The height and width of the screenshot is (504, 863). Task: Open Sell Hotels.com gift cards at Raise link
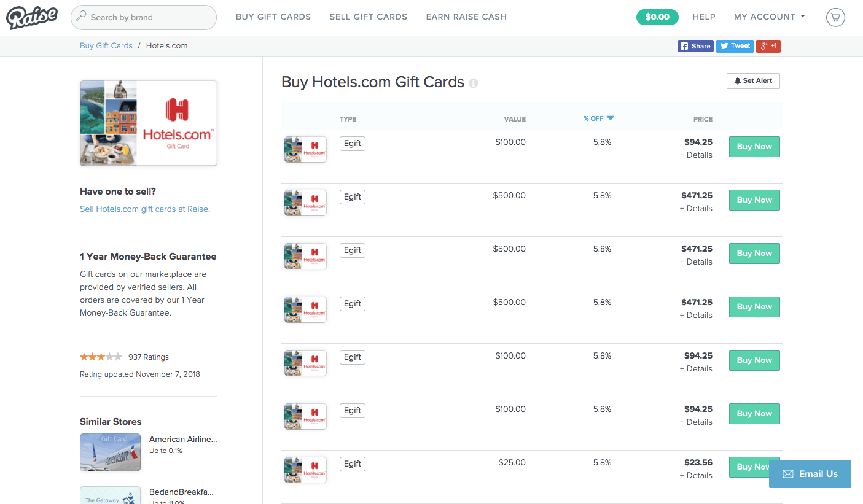[145, 209]
